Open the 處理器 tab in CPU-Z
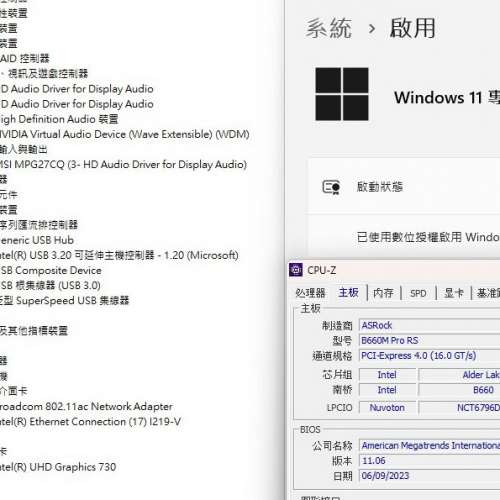Screen dimensions: 500x500 coord(310,293)
